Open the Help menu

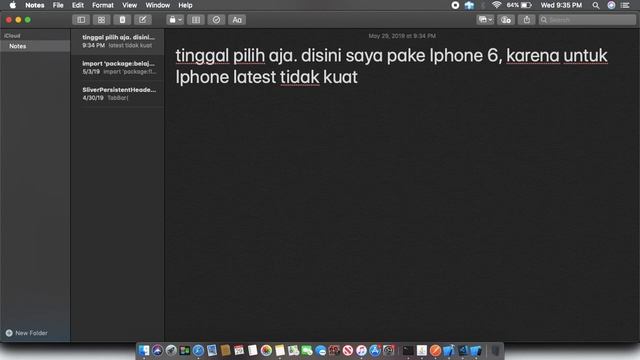click(x=185, y=5)
